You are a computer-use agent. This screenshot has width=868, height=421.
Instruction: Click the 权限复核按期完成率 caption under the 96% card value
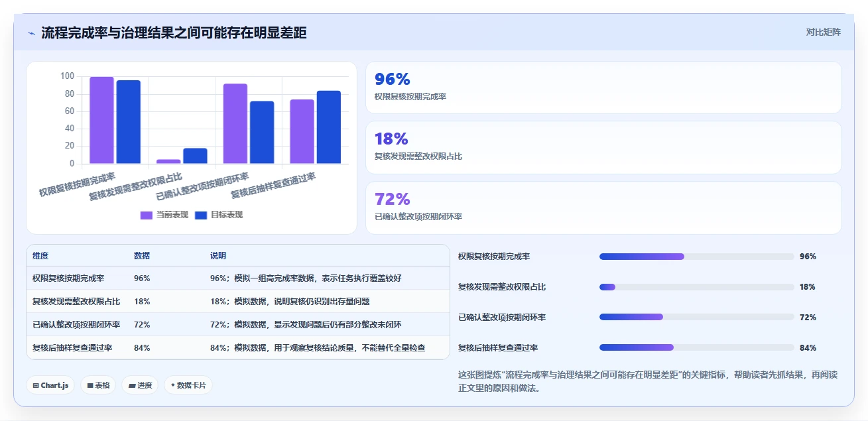click(x=410, y=97)
